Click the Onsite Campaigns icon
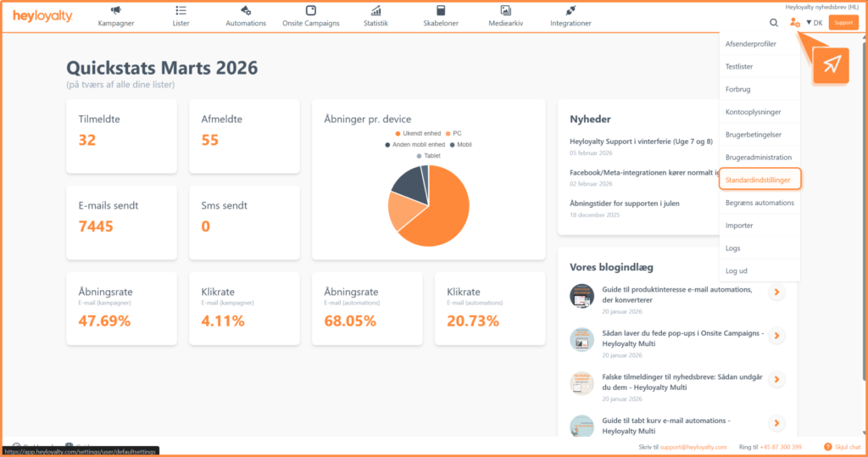The width and height of the screenshot is (868, 457). pyautogui.click(x=310, y=11)
